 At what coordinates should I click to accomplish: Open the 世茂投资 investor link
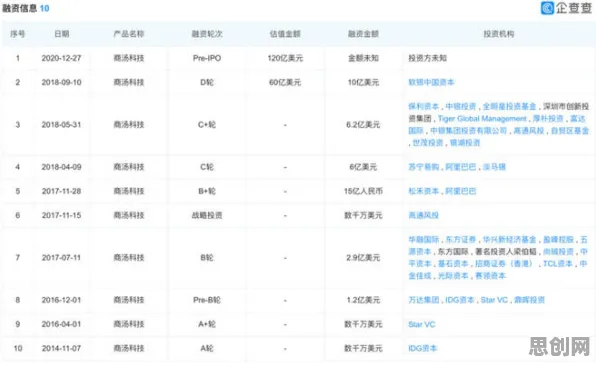coord(428,143)
